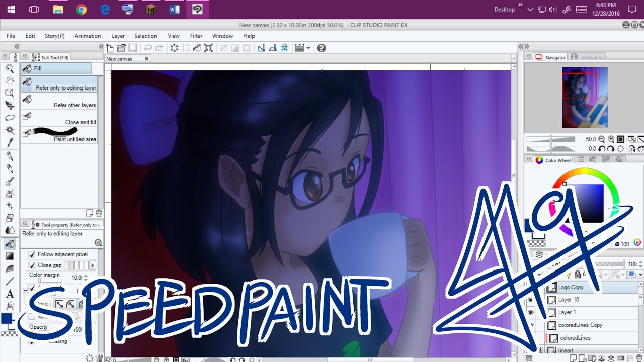Toggle Follow adjacent pixel checkbox
The width and height of the screenshot is (644, 362).
32,254
